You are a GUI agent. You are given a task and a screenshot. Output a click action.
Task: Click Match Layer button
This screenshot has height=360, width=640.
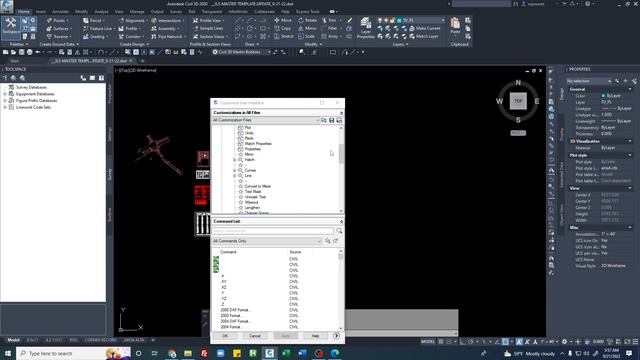[424, 36]
